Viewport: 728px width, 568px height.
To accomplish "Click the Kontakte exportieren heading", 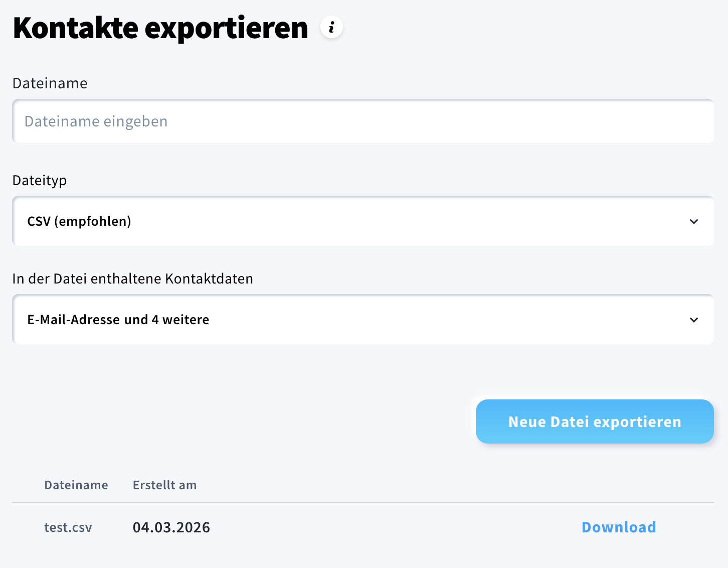I will [160, 27].
